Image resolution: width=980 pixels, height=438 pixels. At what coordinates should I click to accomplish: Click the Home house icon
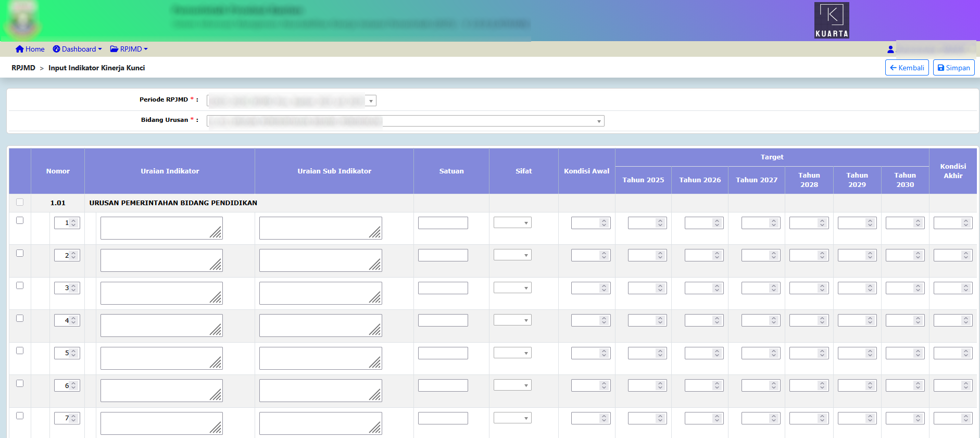[20, 49]
